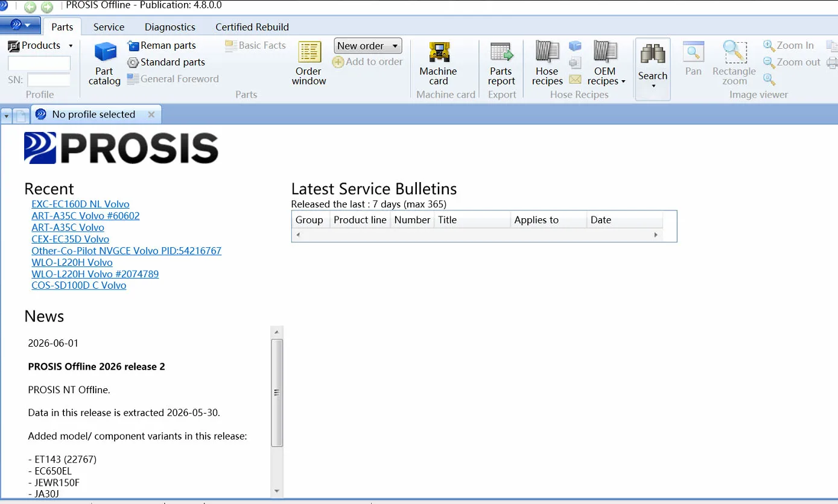Click bulletins table scroll right arrow
This screenshot has width=838, height=504.
point(656,235)
